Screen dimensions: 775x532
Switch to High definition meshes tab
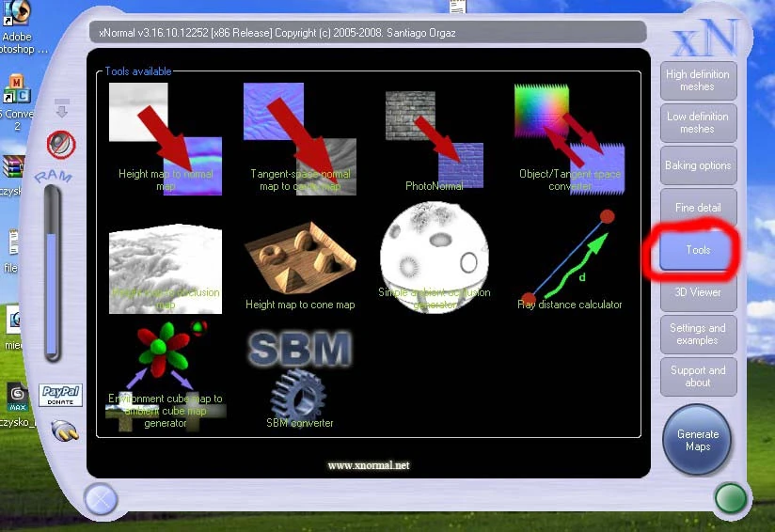click(698, 81)
